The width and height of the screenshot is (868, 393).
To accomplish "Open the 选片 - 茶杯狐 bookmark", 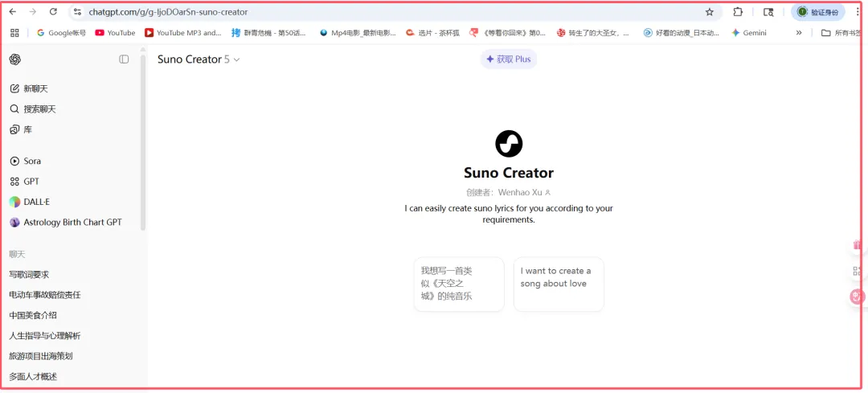I will (x=433, y=33).
